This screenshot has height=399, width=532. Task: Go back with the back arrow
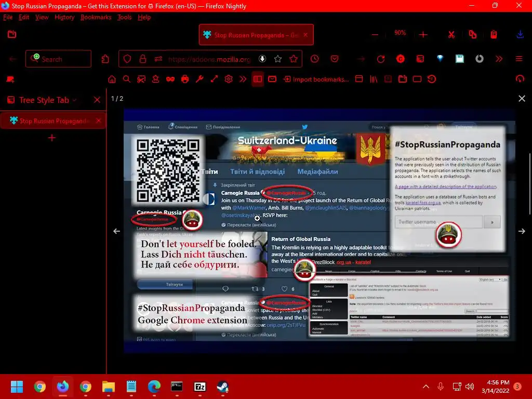(13, 59)
